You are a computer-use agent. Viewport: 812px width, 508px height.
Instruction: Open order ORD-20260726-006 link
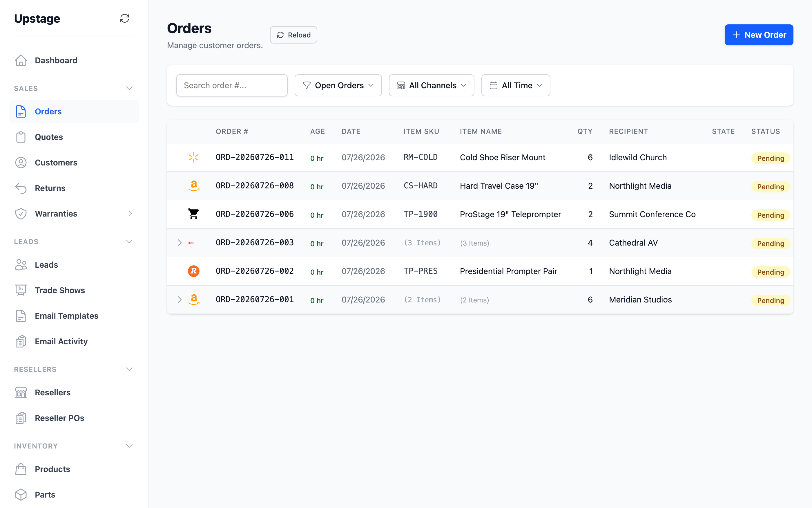pos(255,214)
